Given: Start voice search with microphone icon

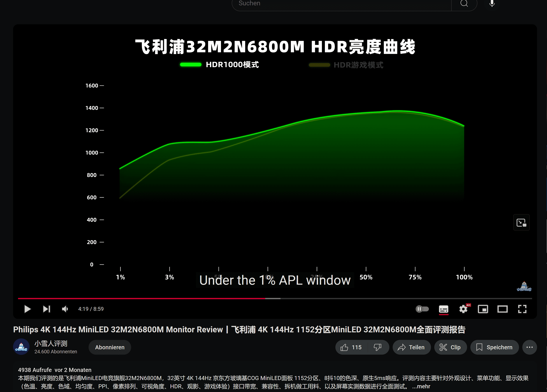Looking at the screenshot, I should click(492, 3).
